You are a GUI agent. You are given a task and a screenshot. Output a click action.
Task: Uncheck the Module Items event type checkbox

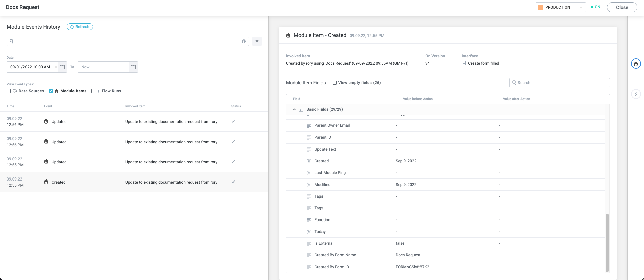[51, 91]
